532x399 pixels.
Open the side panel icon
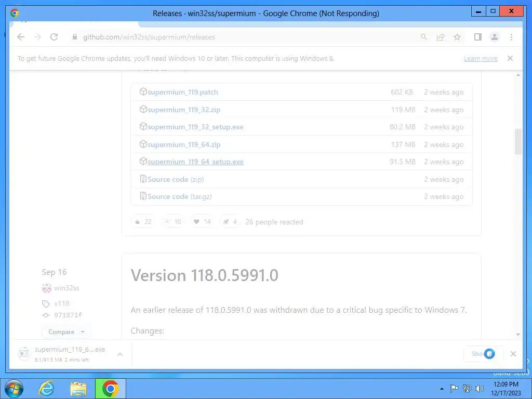(478, 37)
